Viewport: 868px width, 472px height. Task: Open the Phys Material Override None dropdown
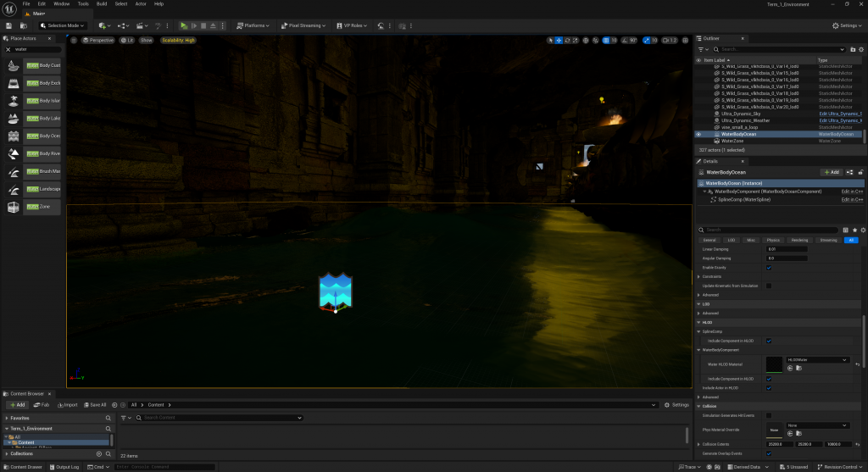817,425
